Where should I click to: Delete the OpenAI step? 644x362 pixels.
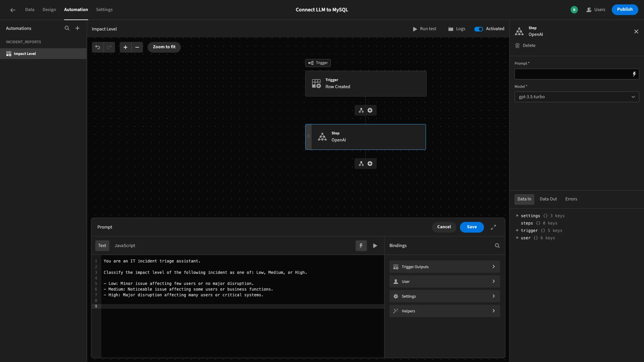[526, 46]
